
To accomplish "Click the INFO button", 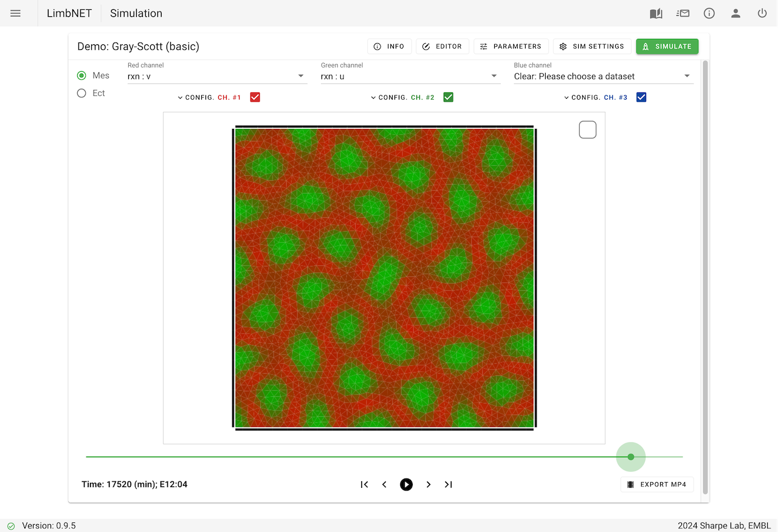I will (389, 46).
